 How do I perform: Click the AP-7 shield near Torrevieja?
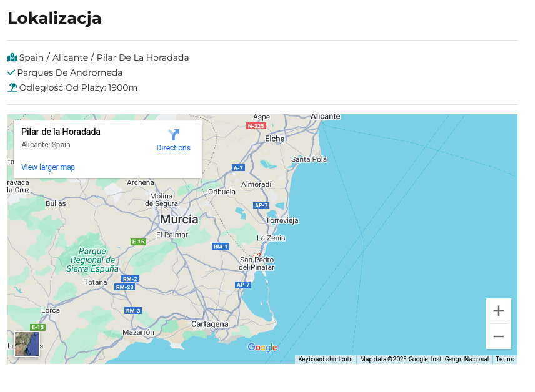(261, 205)
